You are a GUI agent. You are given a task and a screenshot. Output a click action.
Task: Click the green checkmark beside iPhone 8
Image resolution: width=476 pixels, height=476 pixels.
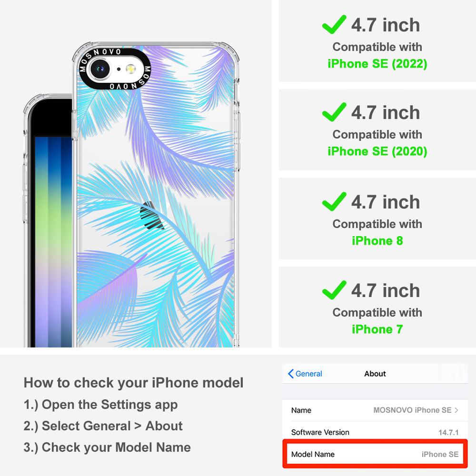coord(334,201)
